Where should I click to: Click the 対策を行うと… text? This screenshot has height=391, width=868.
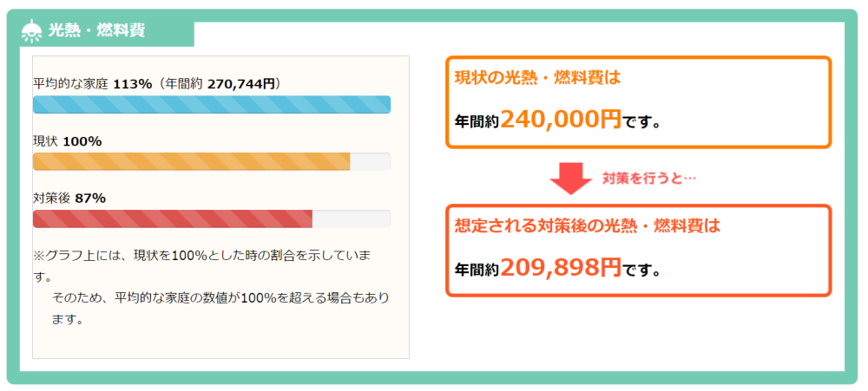pos(650,178)
